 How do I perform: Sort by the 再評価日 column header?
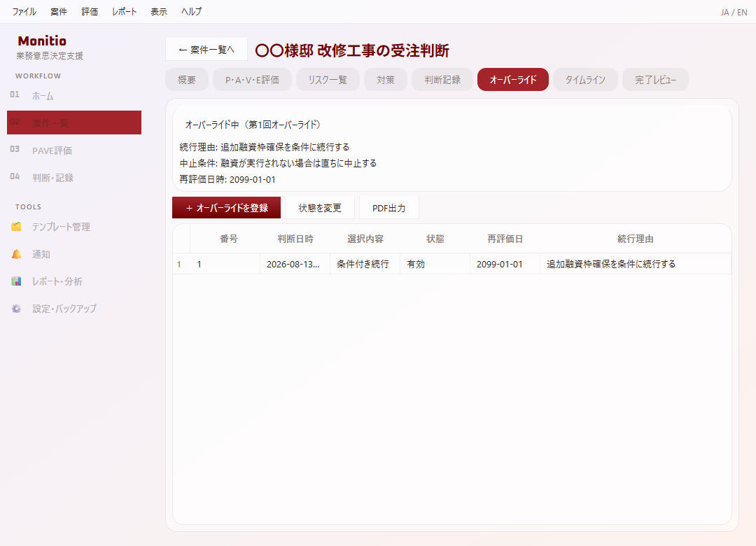pyautogui.click(x=505, y=239)
